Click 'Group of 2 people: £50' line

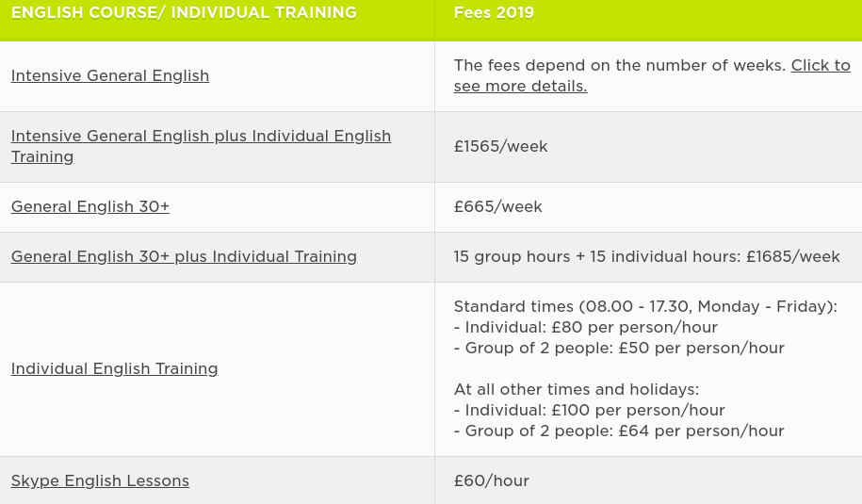pyautogui.click(x=619, y=348)
